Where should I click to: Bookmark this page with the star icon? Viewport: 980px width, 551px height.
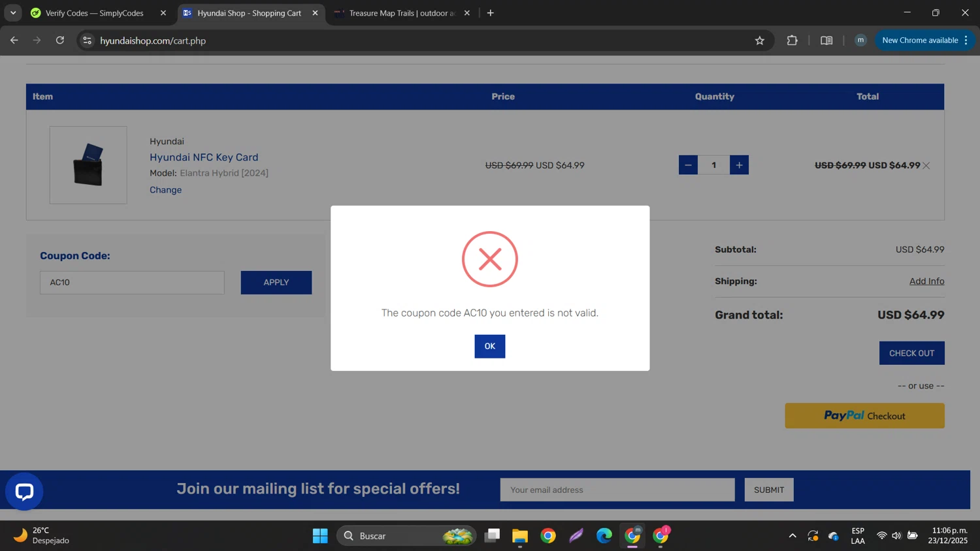tap(759, 40)
